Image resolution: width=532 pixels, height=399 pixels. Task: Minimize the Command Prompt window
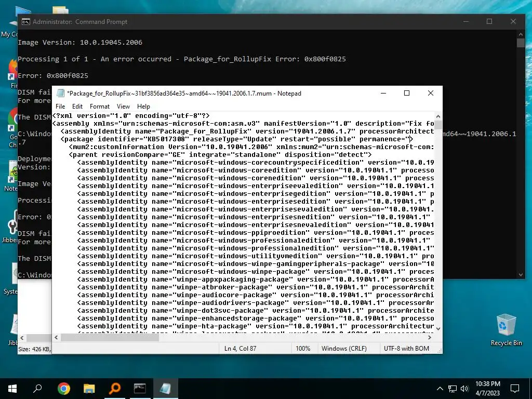[x=466, y=21]
